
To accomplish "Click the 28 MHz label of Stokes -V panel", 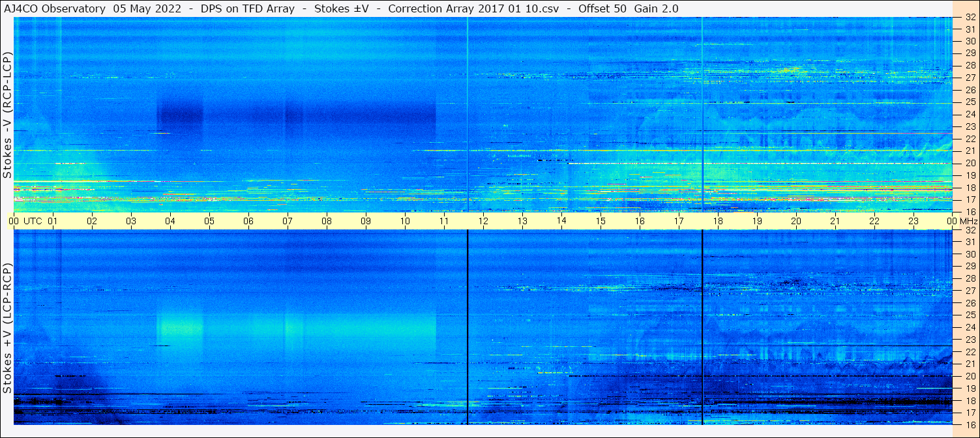I will coord(970,65).
